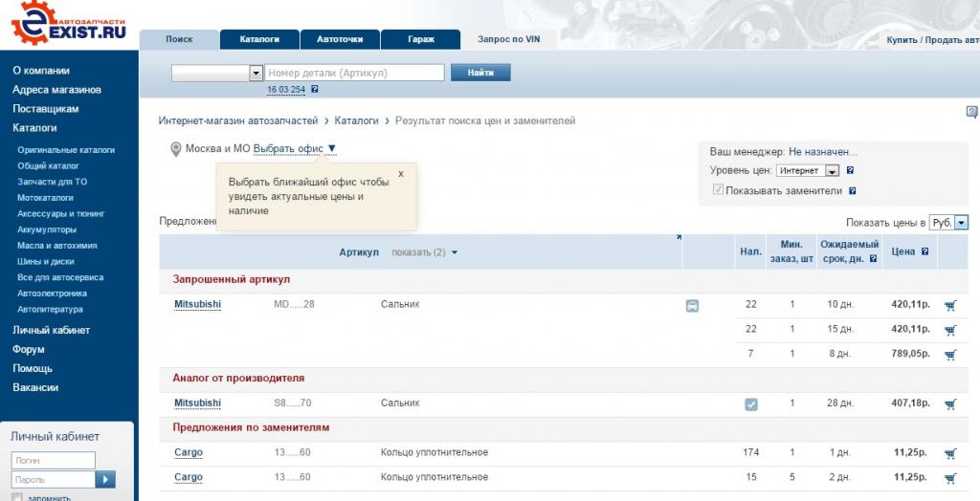Click the Номер детали article input field
This screenshot has width=980, height=501.
tap(354, 73)
